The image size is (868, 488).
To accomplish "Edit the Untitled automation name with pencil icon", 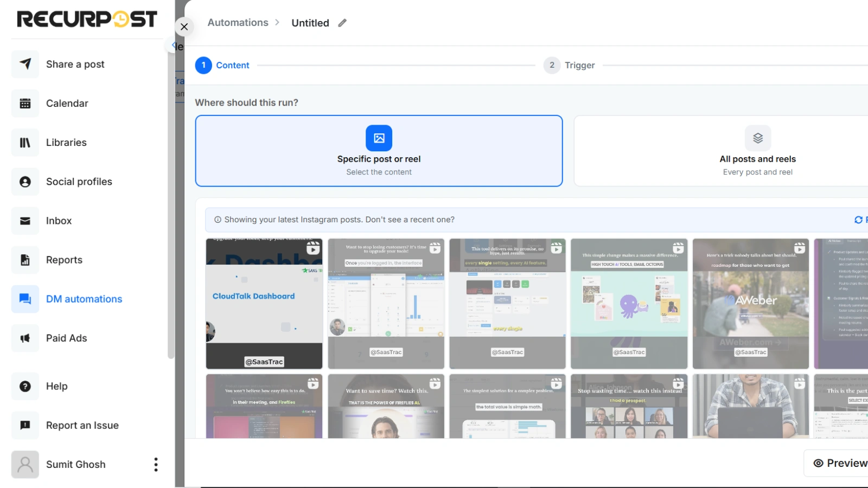I will (x=342, y=23).
